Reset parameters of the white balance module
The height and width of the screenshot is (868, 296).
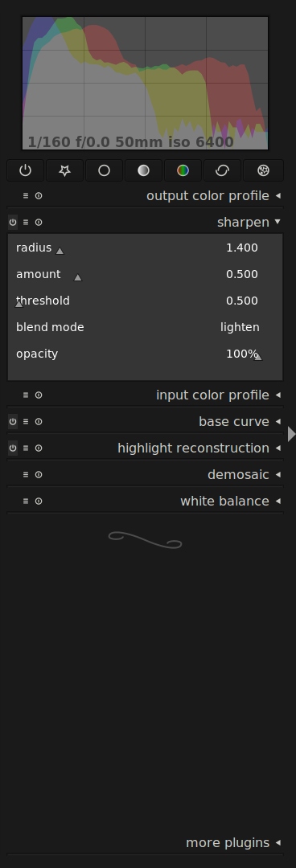(x=39, y=502)
